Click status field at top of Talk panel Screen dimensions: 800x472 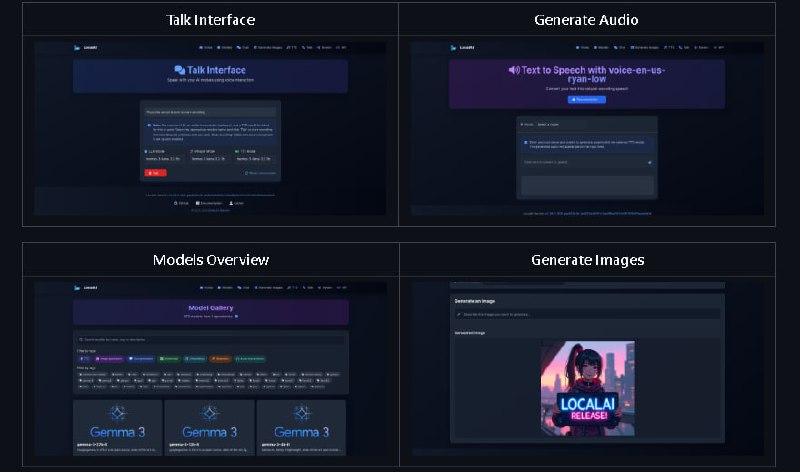coord(210,112)
